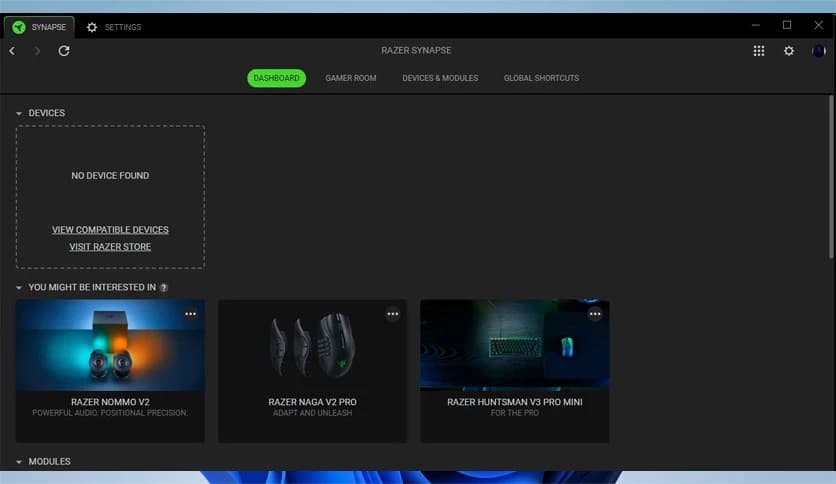
Task: Go back with the left arrow
Action: click(12, 51)
